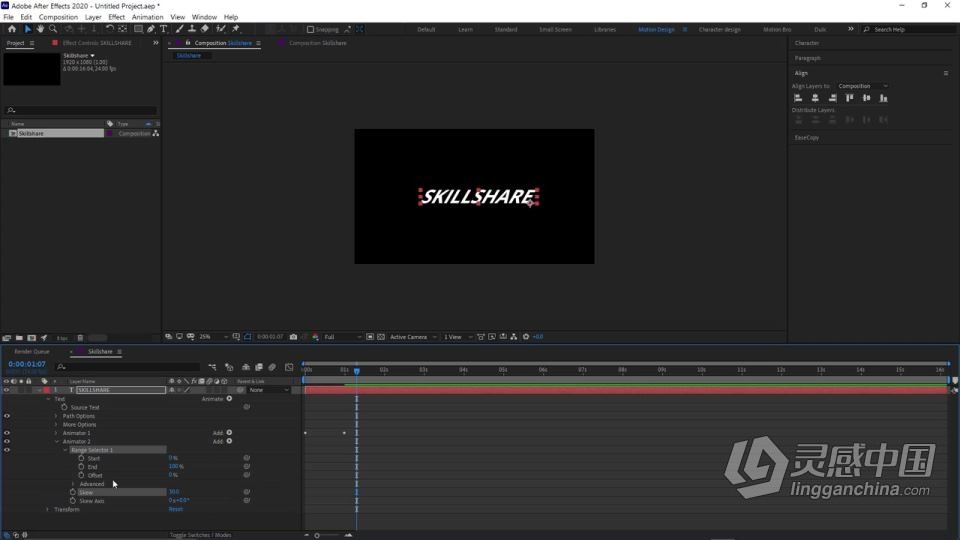Click the Home icon in the toolbar
The height and width of the screenshot is (540, 960).
coord(12,29)
